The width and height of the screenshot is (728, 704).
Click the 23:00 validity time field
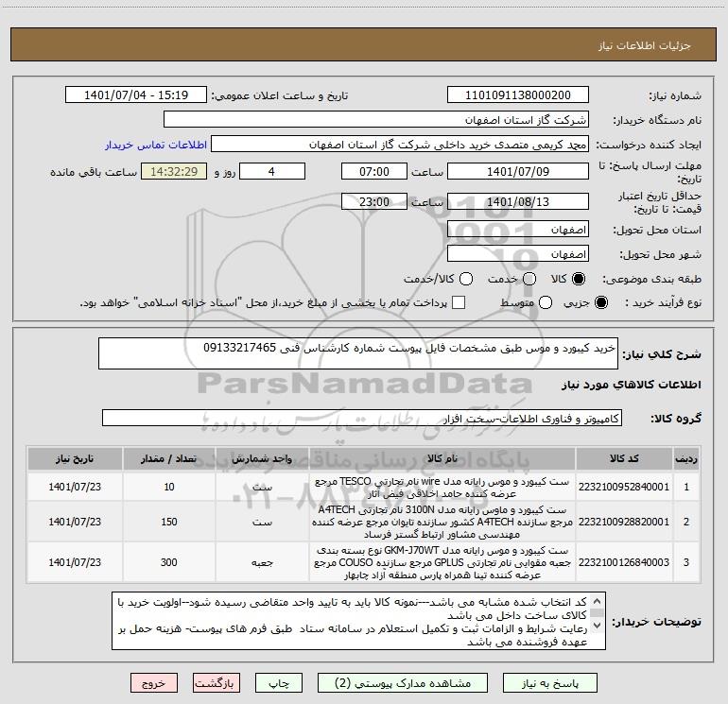tap(374, 201)
